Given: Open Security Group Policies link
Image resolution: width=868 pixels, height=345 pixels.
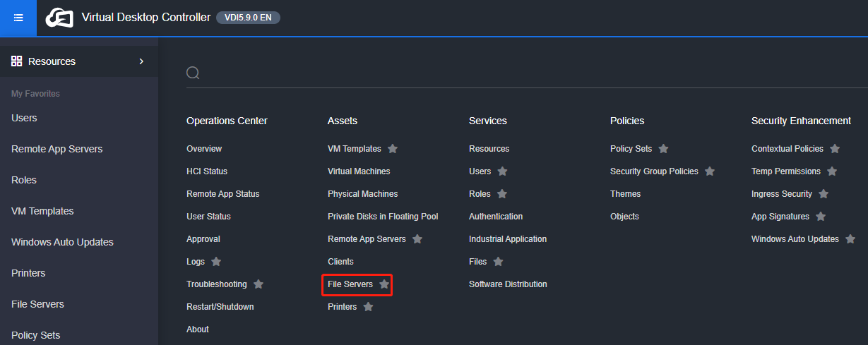Looking at the screenshot, I should click(x=654, y=171).
